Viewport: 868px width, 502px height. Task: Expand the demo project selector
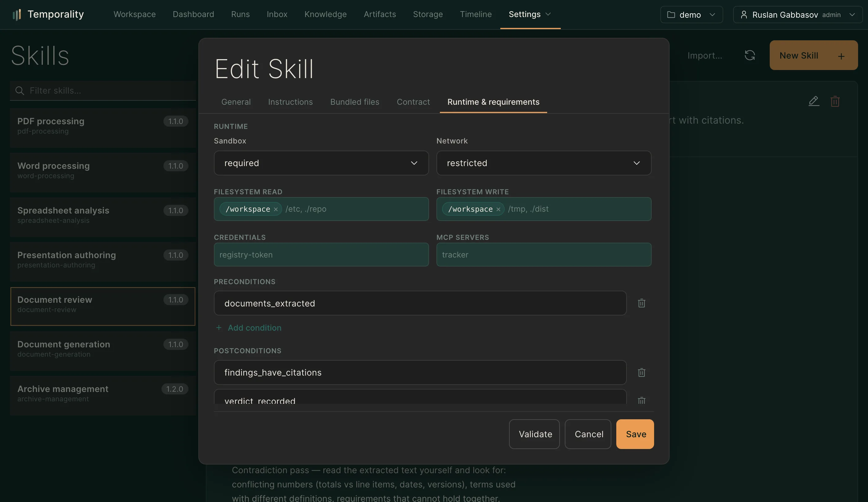coord(691,15)
